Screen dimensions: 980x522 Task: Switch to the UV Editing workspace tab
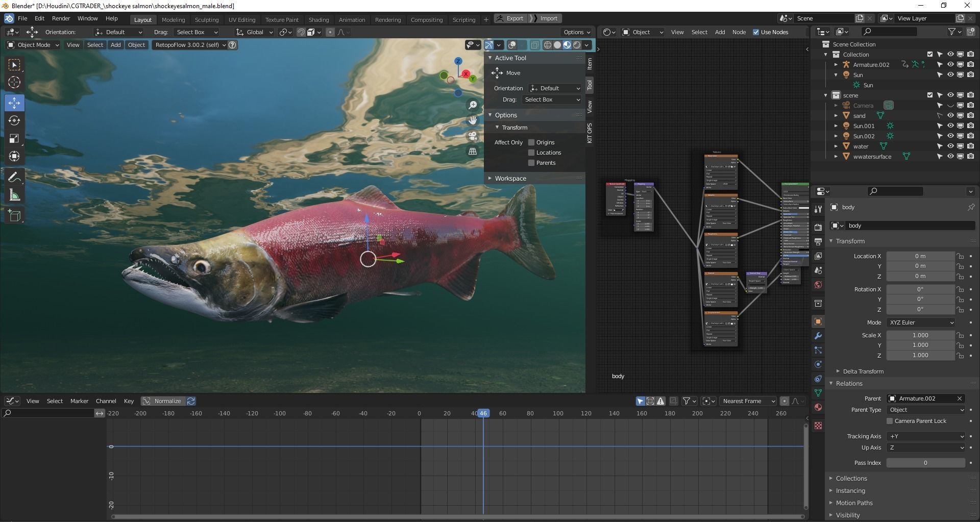pos(241,19)
